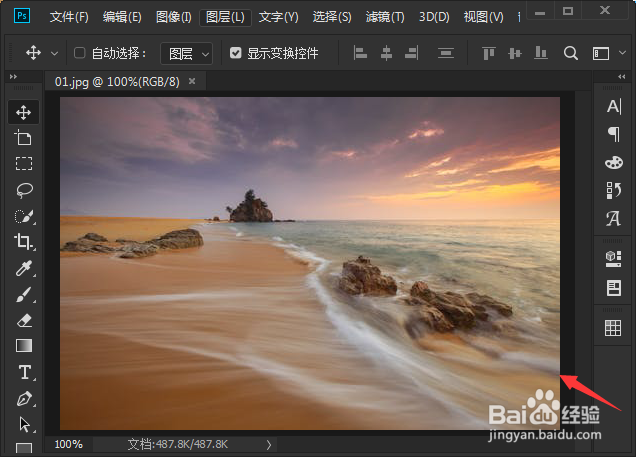Screen dimensions: 636x457
Task: Select the Pen tool
Action: tap(24, 399)
